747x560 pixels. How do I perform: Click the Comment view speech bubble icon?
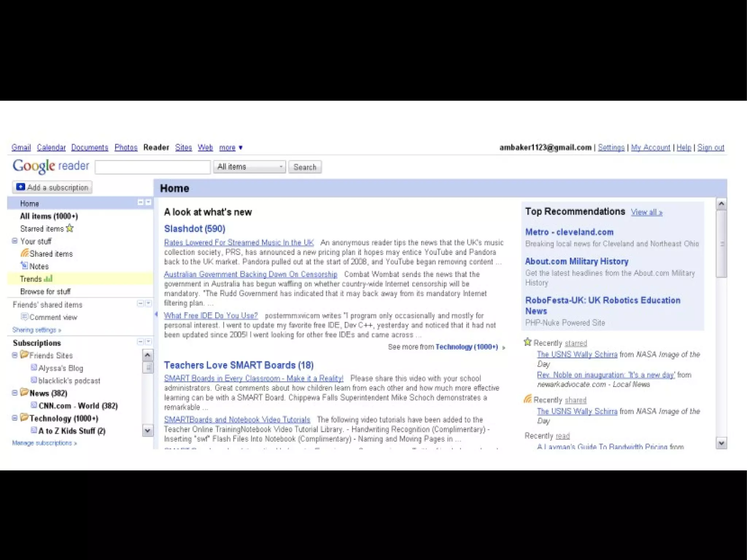pos(24,316)
